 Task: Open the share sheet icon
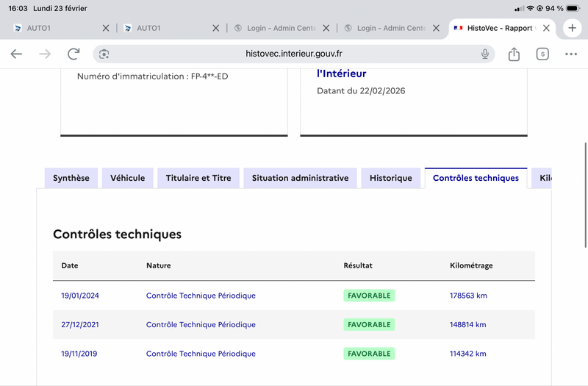click(x=514, y=54)
